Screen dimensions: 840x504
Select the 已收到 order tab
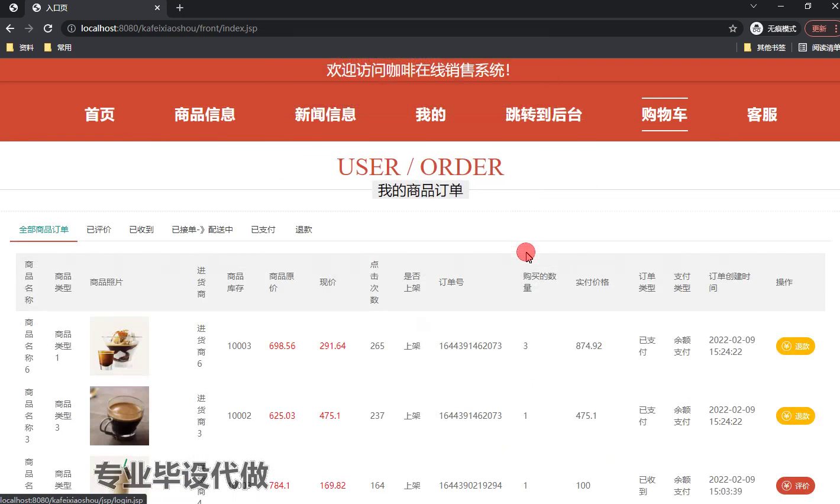coord(141,230)
